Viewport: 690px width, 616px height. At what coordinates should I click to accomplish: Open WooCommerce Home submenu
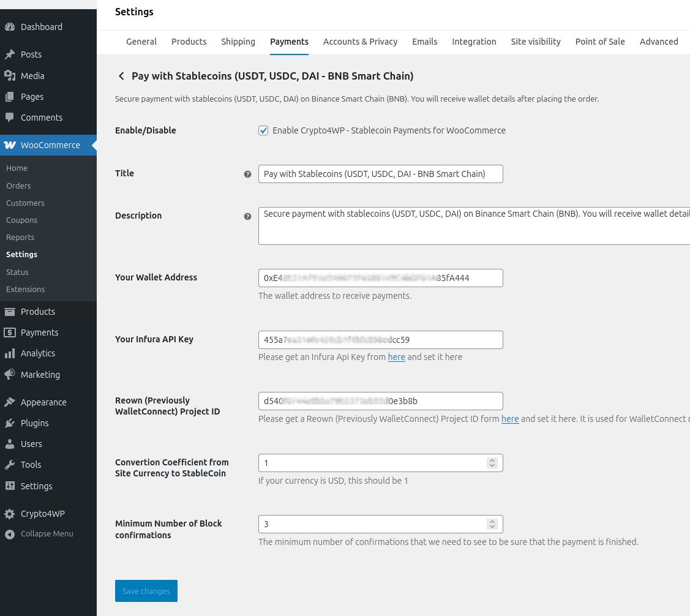pyautogui.click(x=17, y=168)
